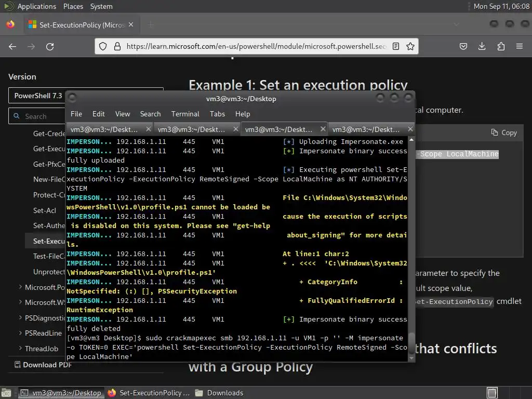Open the PowerShell 7.3 version dropdown
The width and height of the screenshot is (532, 399).
(x=86, y=96)
